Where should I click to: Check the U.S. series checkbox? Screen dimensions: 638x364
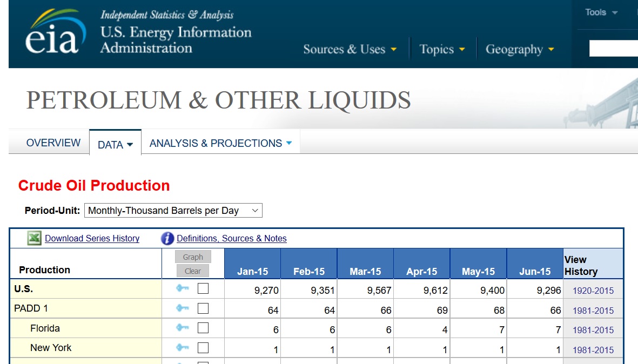click(203, 289)
